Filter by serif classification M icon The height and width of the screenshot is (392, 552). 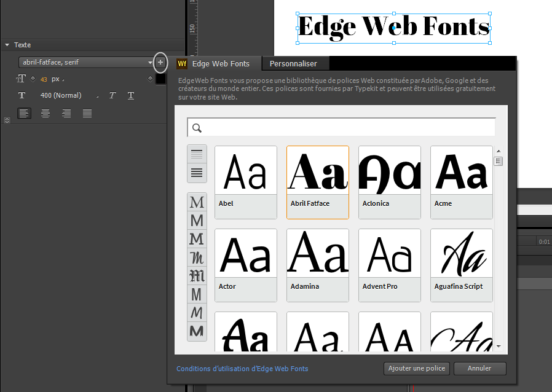click(197, 202)
